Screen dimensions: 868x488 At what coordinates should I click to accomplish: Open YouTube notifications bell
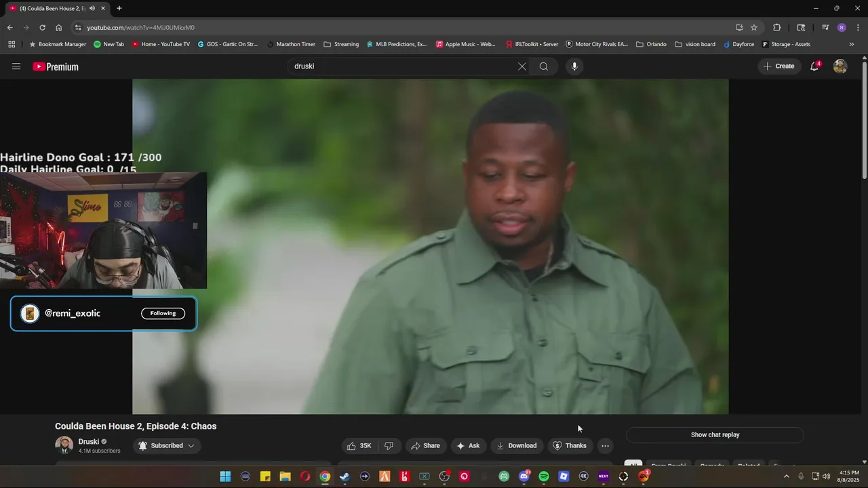[814, 66]
